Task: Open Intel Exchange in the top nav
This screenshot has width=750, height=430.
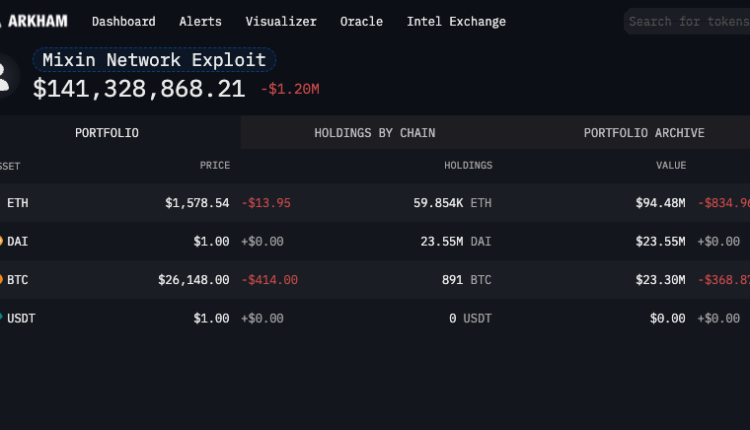Action: point(456,21)
